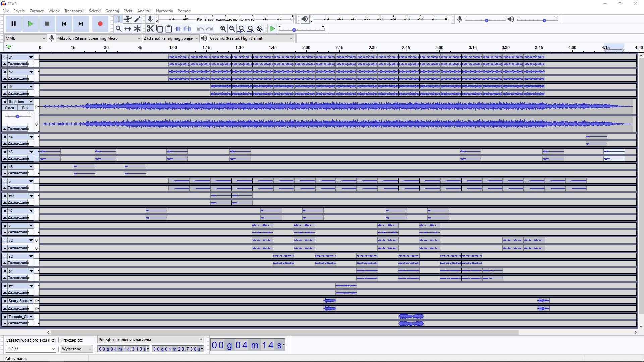Click the Cut scissors icon
The height and width of the screenshot is (362, 644).
tap(150, 29)
